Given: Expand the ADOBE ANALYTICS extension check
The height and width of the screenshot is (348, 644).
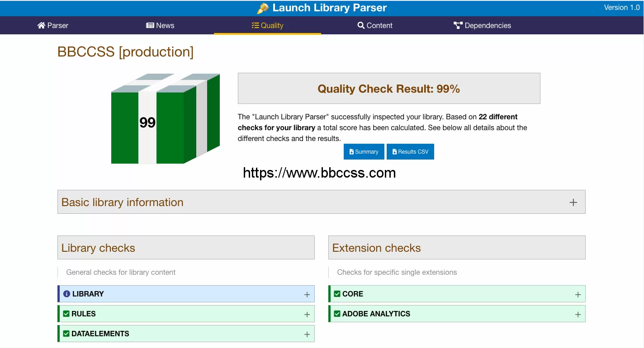Looking at the screenshot, I should (x=457, y=314).
